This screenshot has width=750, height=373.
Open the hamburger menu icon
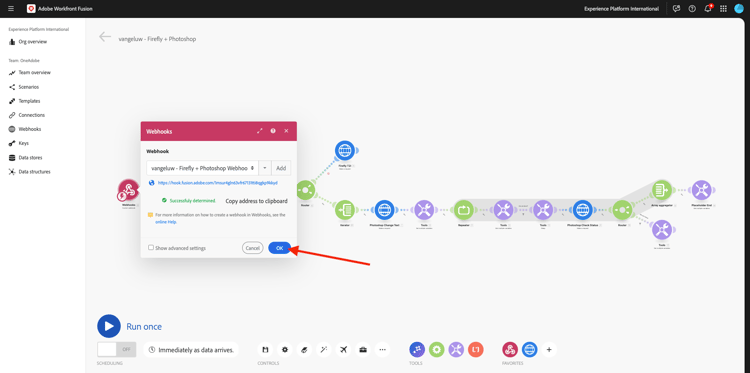click(11, 9)
